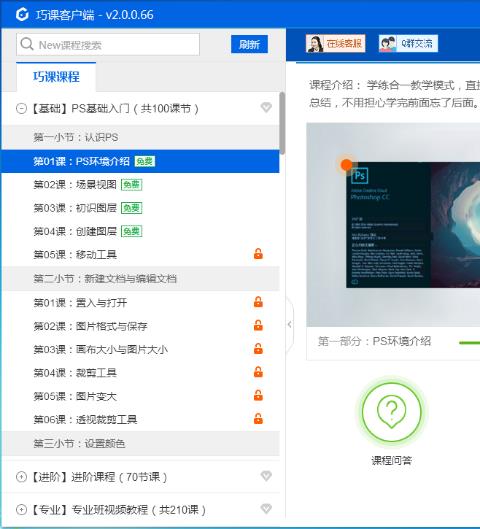Favorite the 专业班视频教程 with heart icon
The image size is (480, 529).
click(x=266, y=508)
